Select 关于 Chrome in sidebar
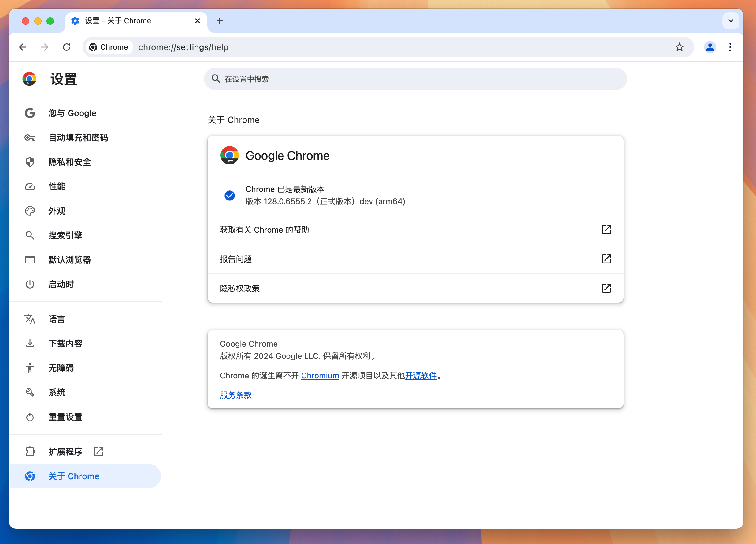756x544 pixels. tap(85, 476)
